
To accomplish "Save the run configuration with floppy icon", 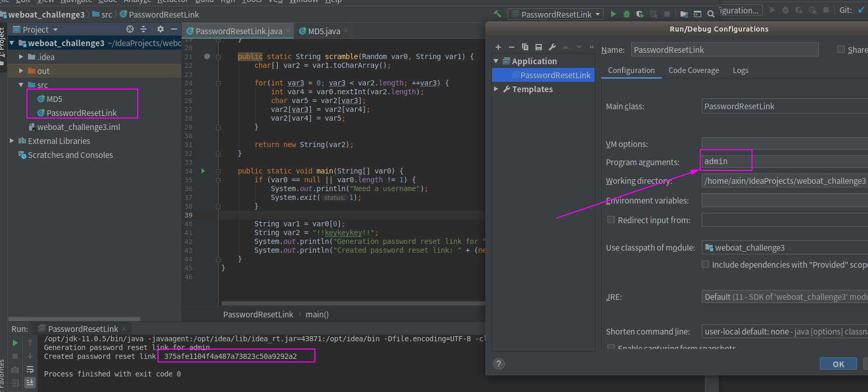I will 539,47.
